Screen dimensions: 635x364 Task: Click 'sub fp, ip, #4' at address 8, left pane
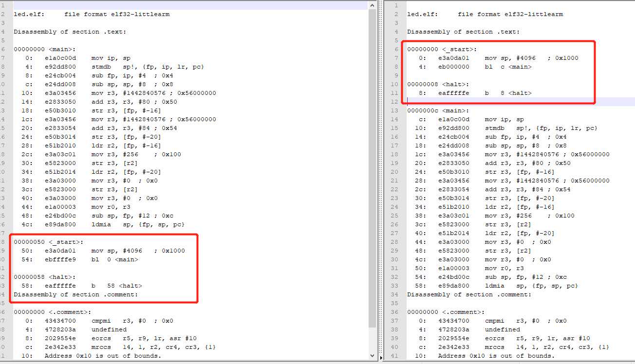pyautogui.click(x=132, y=75)
